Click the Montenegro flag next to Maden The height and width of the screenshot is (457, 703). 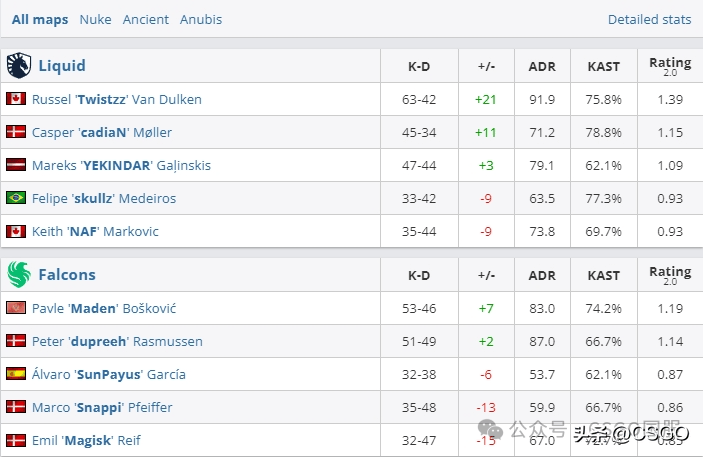(x=16, y=308)
